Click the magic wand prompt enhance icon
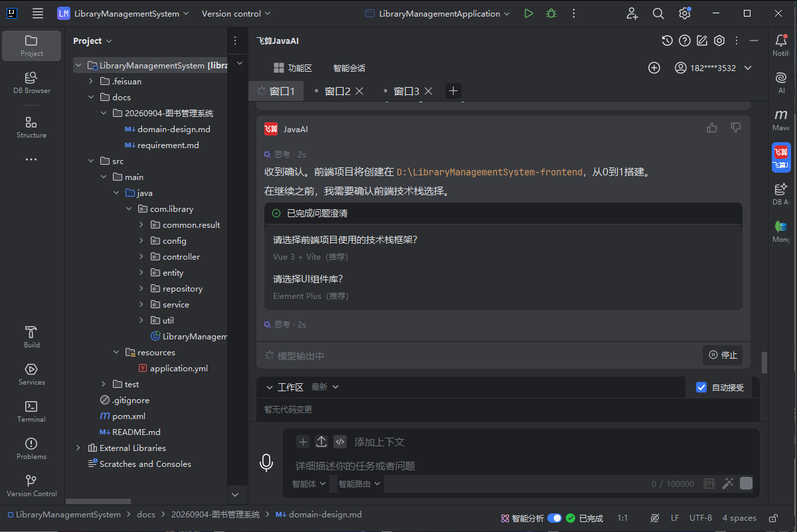797x532 pixels. (x=728, y=484)
